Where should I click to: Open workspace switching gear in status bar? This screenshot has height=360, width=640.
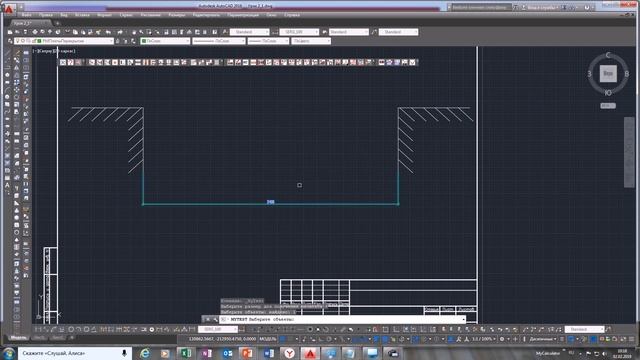pyautogui.click(x=502, y=339)
